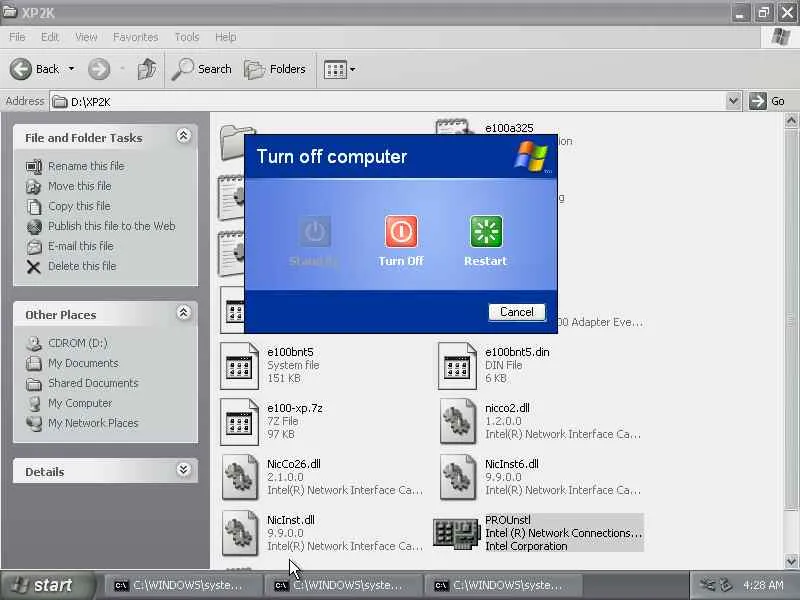Expand the address bar dropdown arrow
Image resolution: width=800 pixels, height=600 pixels.
click(733, 101)
